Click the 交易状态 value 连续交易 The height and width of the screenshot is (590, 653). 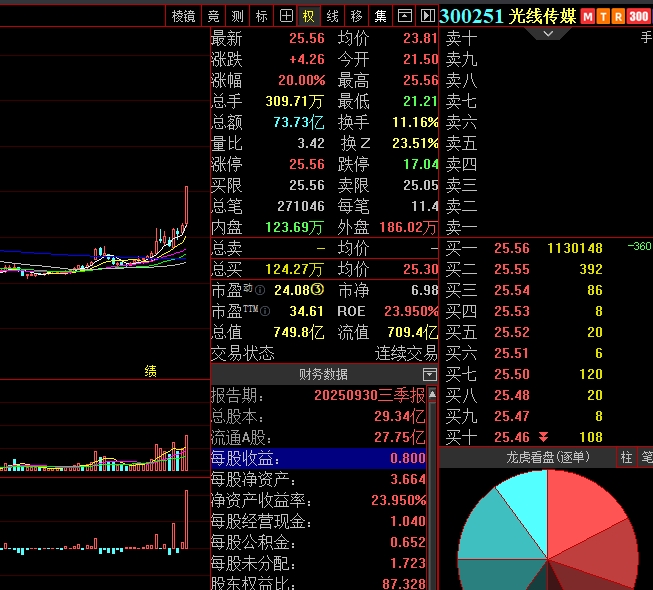pos(406,354)
